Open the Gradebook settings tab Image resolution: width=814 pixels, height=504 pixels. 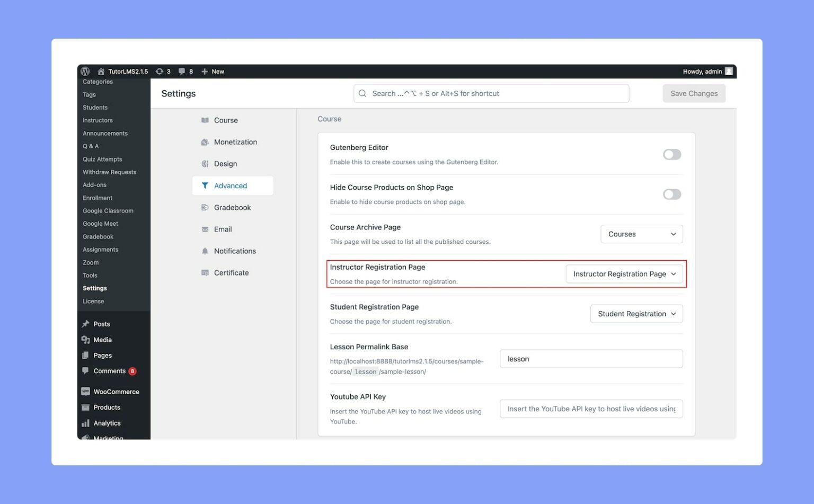pyautogui.click(x=232, y=208)
